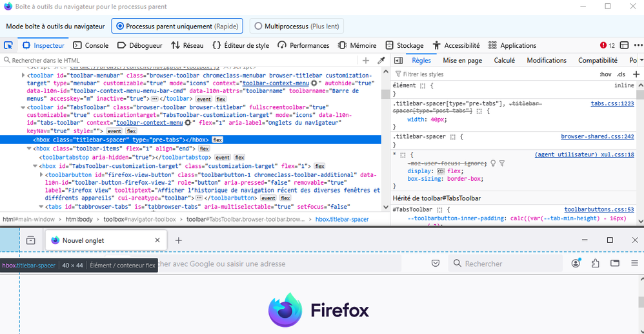Select the Modifications side tab
Viewport: 644px width, 334px height.
coord(547,61)
